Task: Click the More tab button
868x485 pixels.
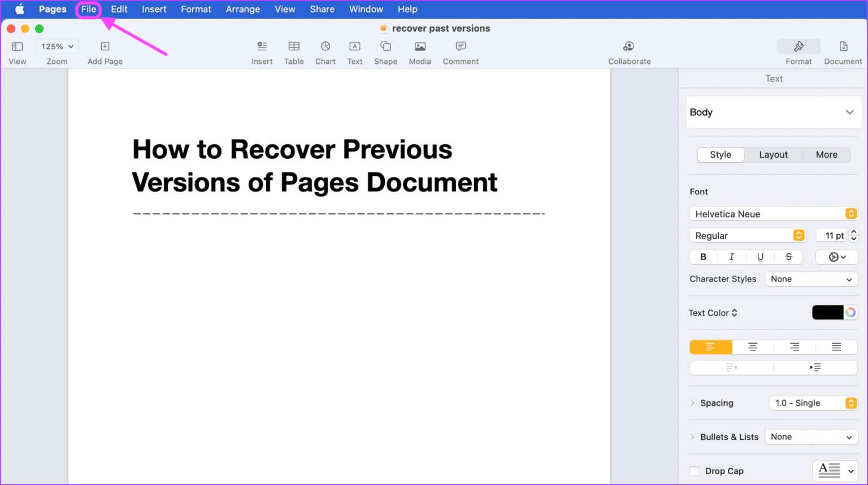Action: (826, 155)
